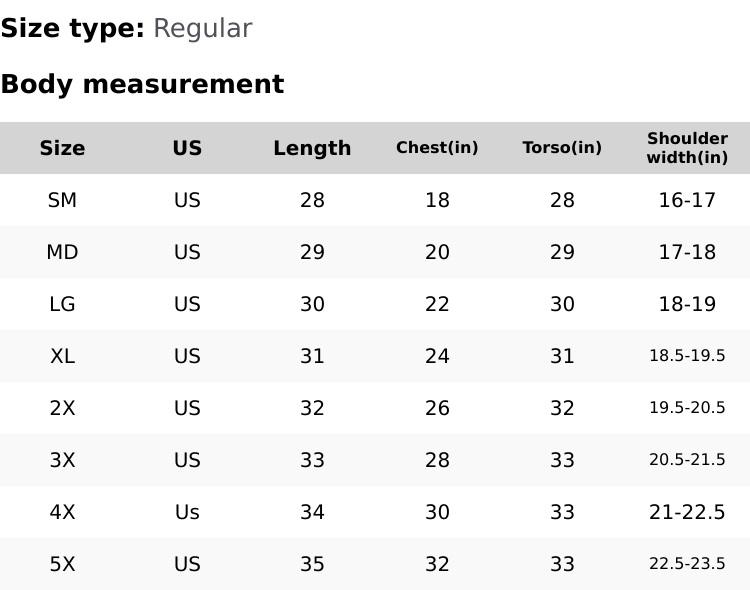
Task: Click the Regular size type text
Action: pyautogui.click(x=202, y=29)
